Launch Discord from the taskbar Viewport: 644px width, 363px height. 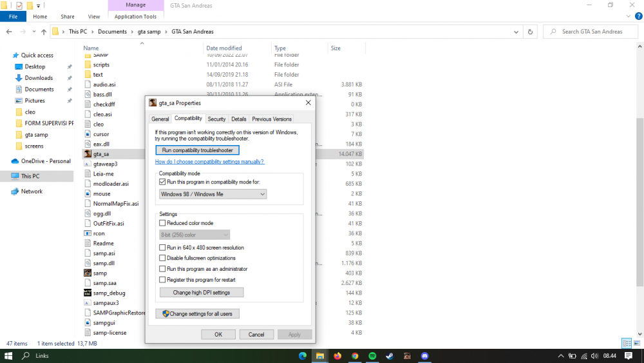[424, 356]
